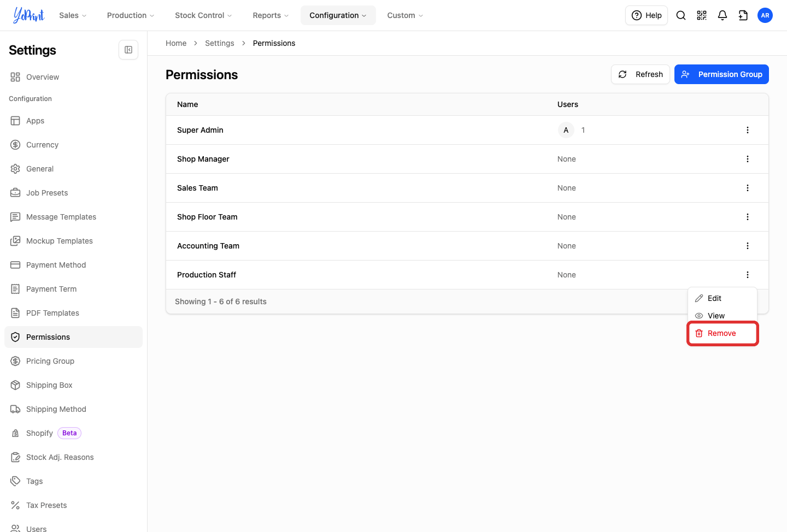The image size is (787, 532).
Task: Expand the Sales dropdown menu
Action: click(x=73, y=15)
